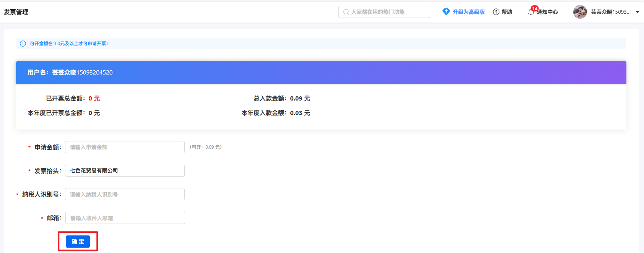Expand the account dropdown arrow

(637, 12)
